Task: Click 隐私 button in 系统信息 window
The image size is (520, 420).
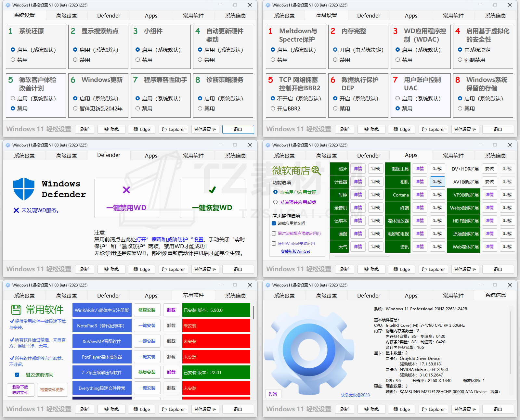Action: (371, 409)
